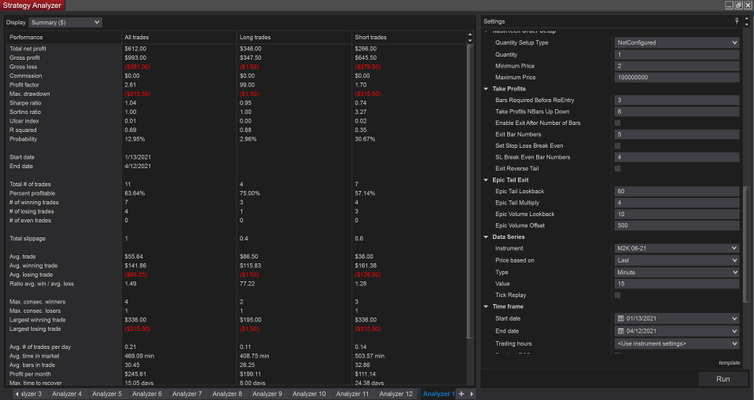Open the Instrument M2K 06-21 dropdown
The image size is (754, 400).
[x=676, y=249]
